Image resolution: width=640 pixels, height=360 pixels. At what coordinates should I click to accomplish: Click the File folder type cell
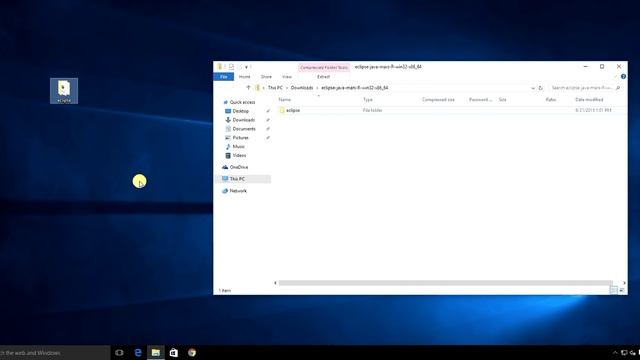pyautogui.click(x=372, y=110)
